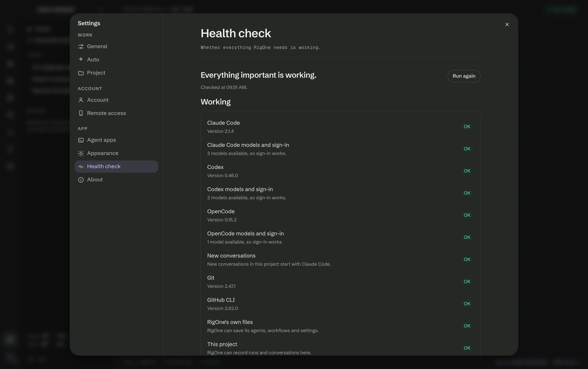The image size is (588, 369).
Task: Select RigOne's own files row
Action: [340, 326]
